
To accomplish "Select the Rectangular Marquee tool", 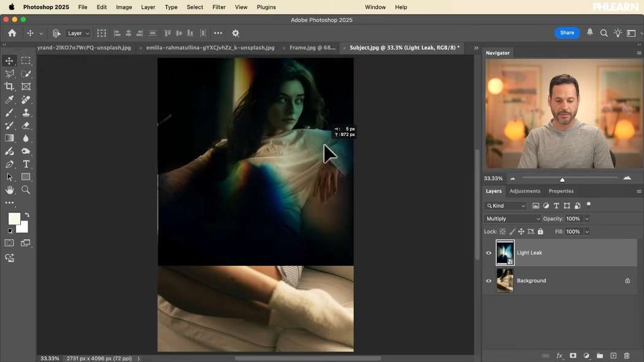I will tap(26, 61).
